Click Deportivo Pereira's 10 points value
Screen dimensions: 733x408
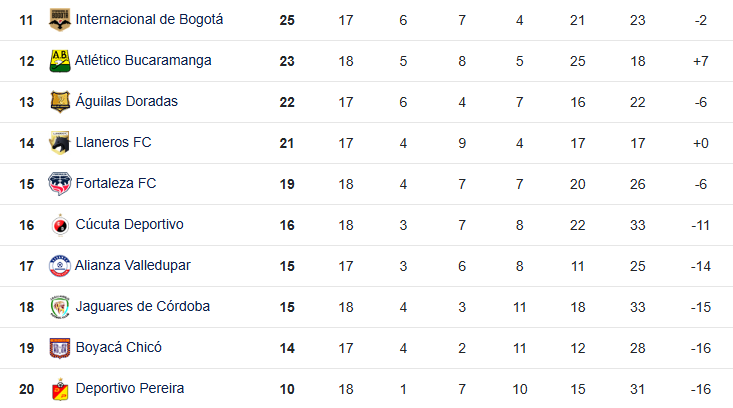click(x=287, y=388)
